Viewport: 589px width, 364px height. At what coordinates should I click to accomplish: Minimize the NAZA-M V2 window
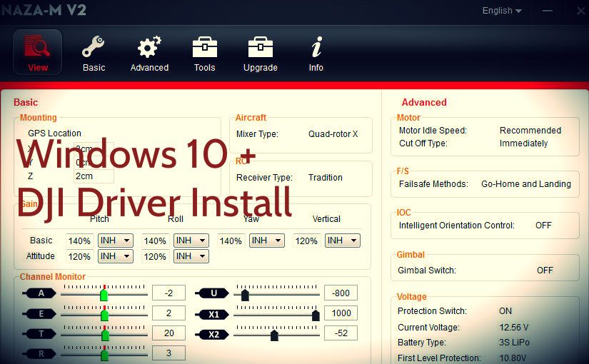tap(548, 11)
